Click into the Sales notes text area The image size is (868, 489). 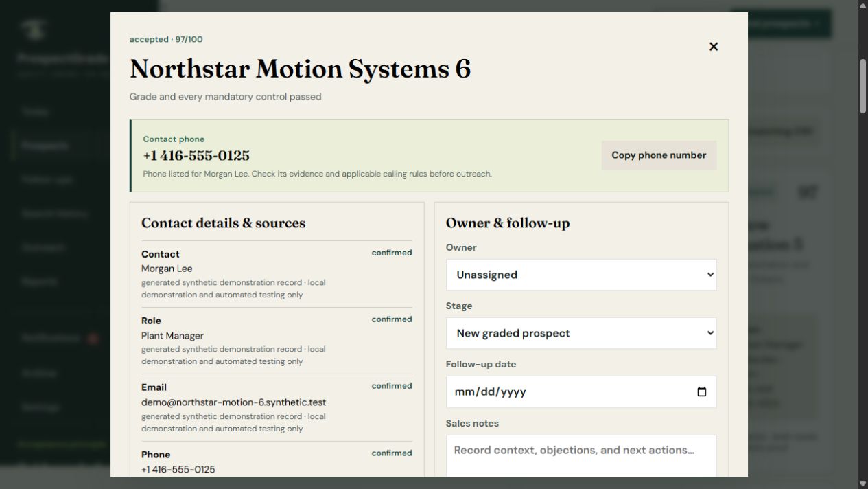click(x=581, y=456)
